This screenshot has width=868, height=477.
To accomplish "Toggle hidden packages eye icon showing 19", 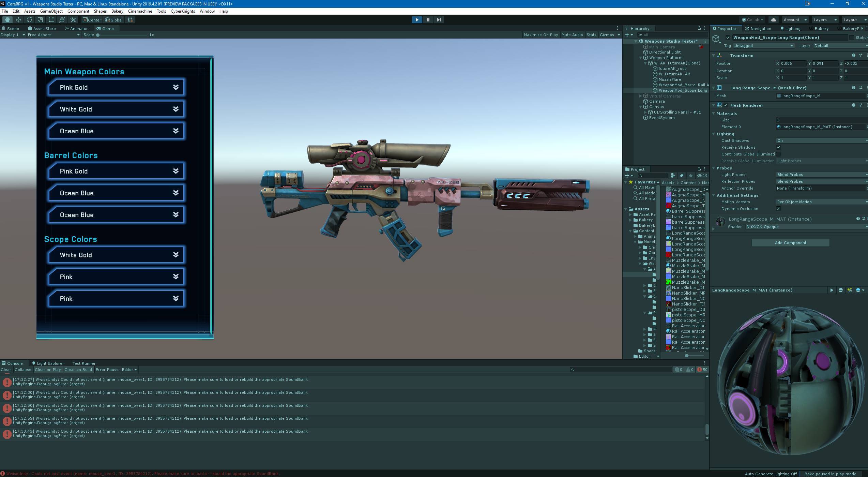I will click(x=702, y=176).
